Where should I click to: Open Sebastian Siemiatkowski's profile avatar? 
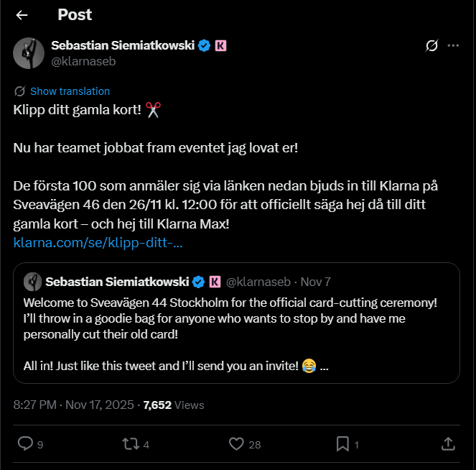(29, 52)
